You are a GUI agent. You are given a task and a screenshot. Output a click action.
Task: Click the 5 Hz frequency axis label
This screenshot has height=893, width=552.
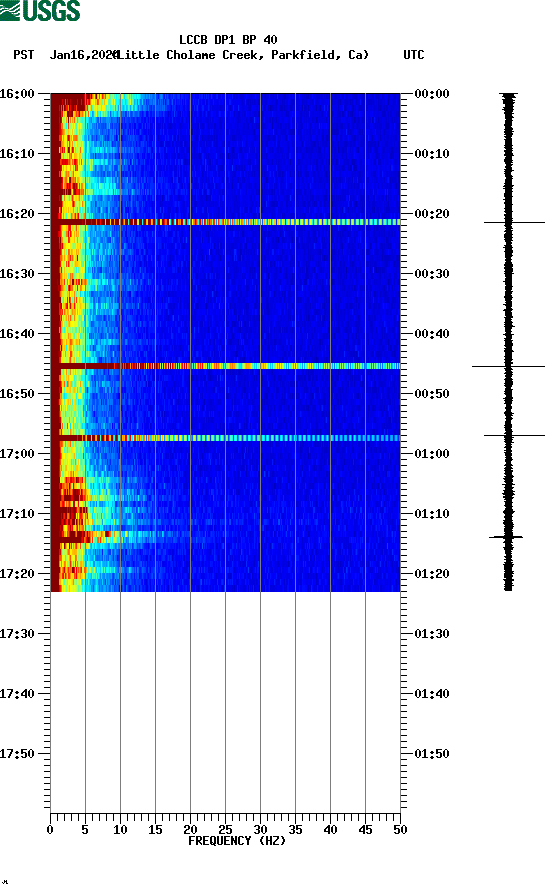(x=85, y=830)
